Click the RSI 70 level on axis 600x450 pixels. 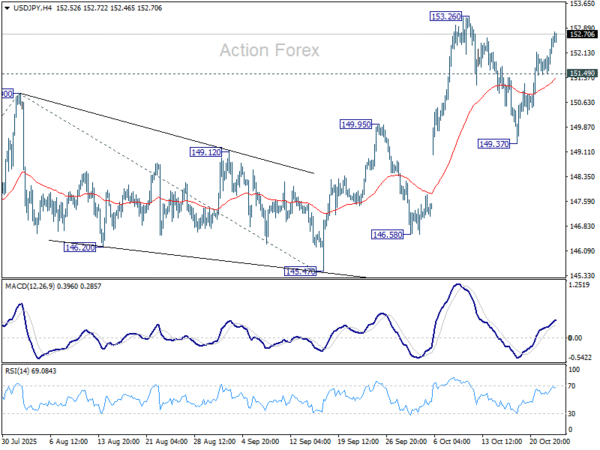[x=573, y=384]
